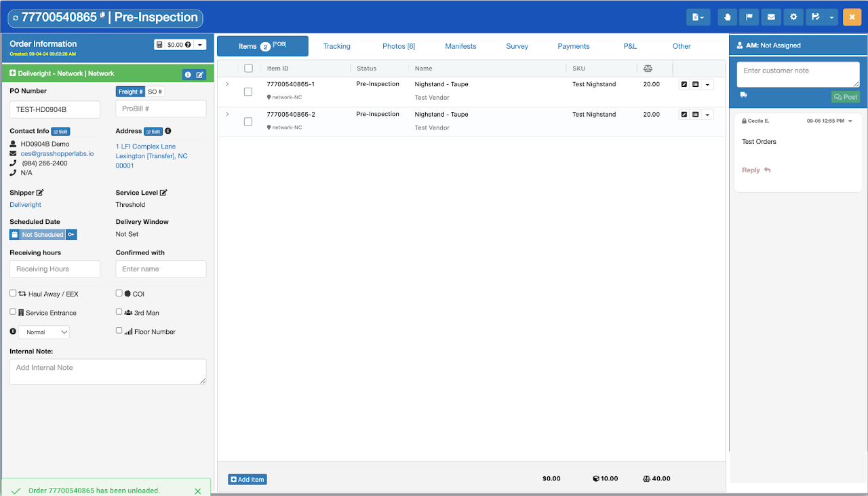Image resolution: width=868 pixels, height=496 pixels.
Task: Click the edit pencil icon for item 77700540865-1
Action: click(x=684, y=85)
